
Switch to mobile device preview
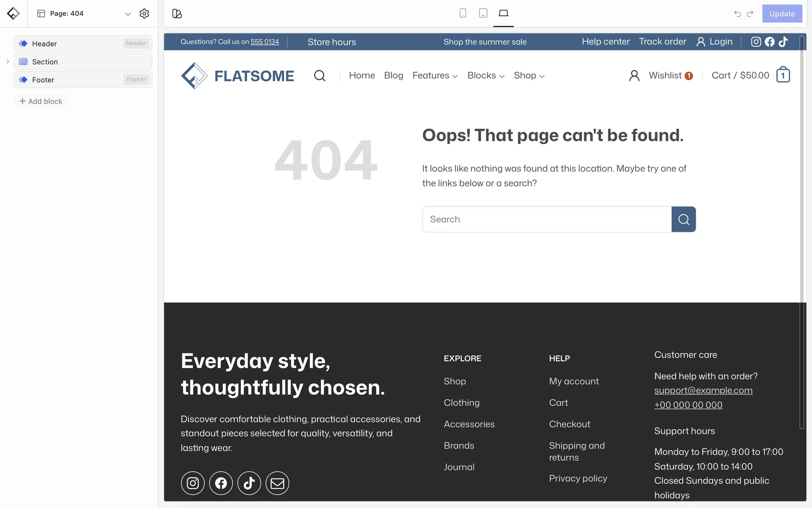(463, 13)
